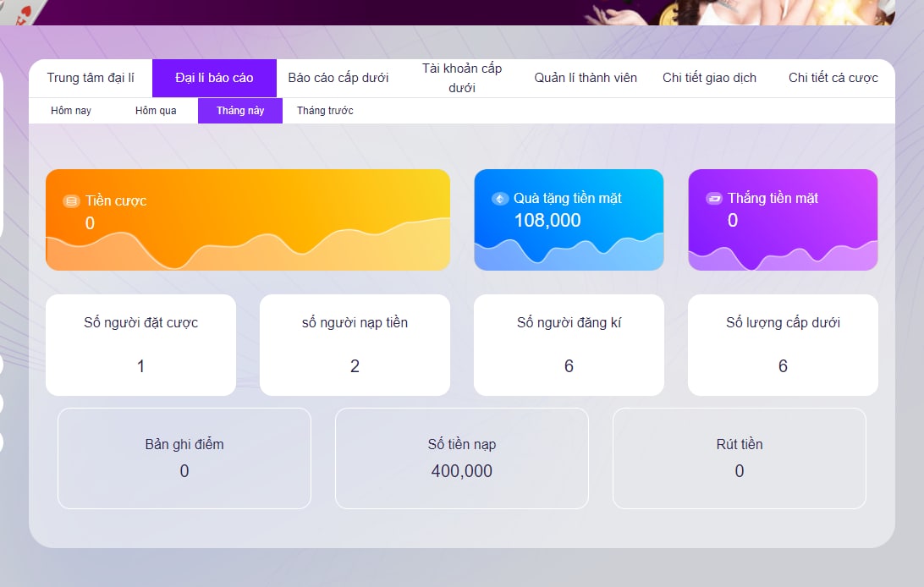
Task: Click the Tiền cược card title
Action: [x=116, y=201]
